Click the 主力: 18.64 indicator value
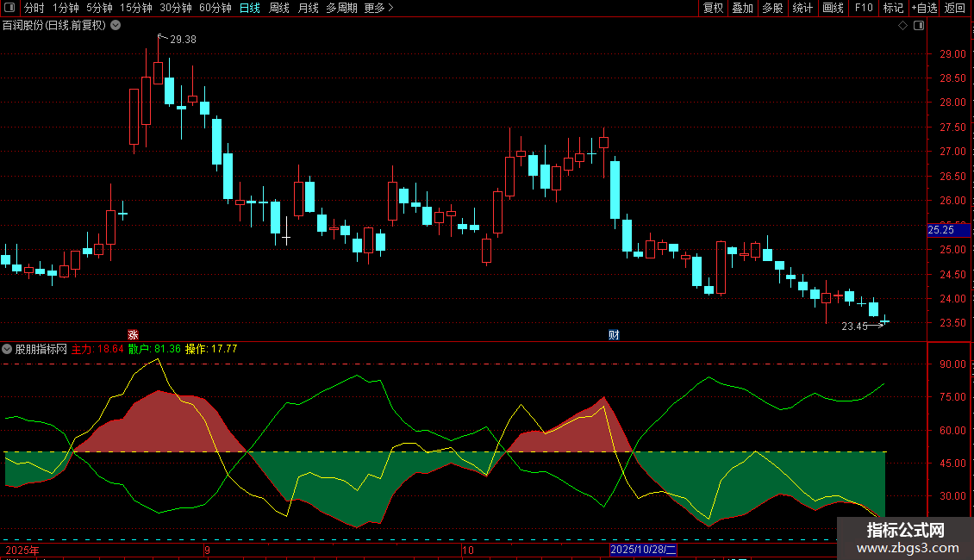The image size is (974, 560). click(x=97, y=349)
